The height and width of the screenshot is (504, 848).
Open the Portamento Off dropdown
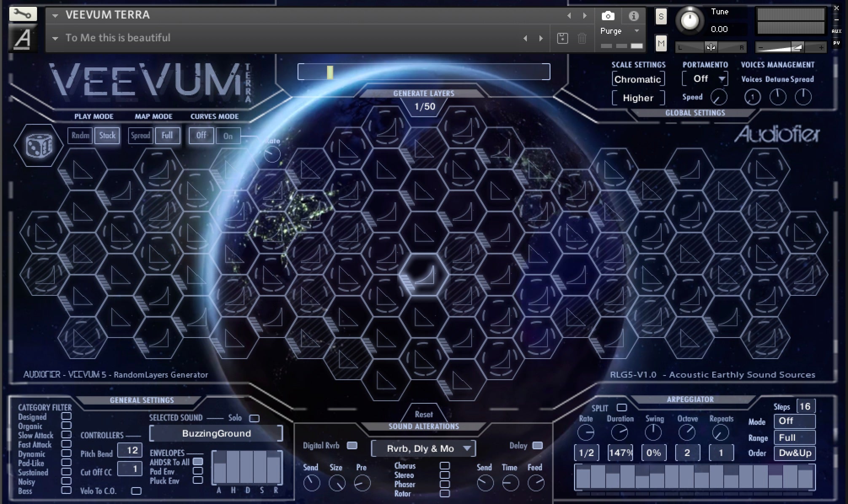click(704, 78)
